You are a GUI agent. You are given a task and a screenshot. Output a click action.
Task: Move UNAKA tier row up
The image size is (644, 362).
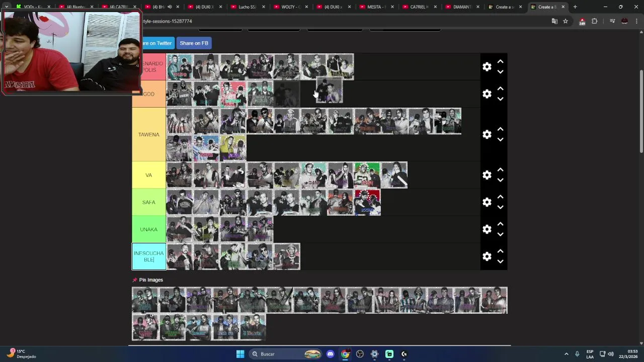(501, 224)
